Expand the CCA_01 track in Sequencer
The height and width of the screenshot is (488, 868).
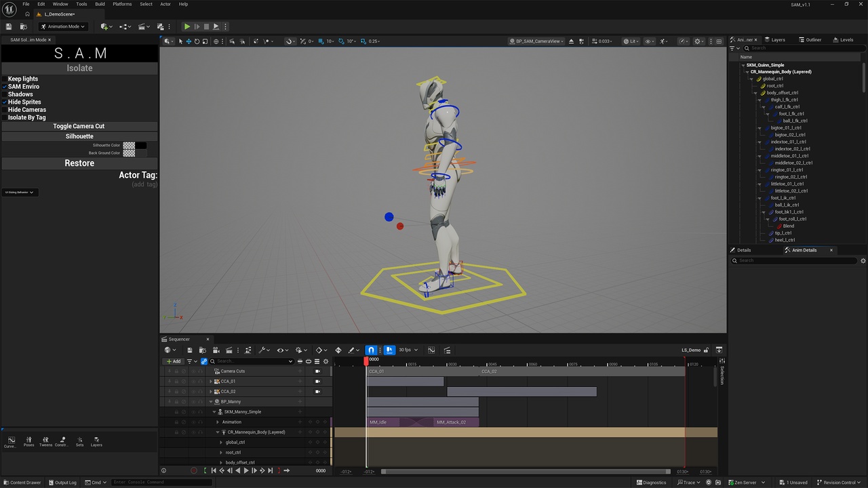[x=210, y=382]
